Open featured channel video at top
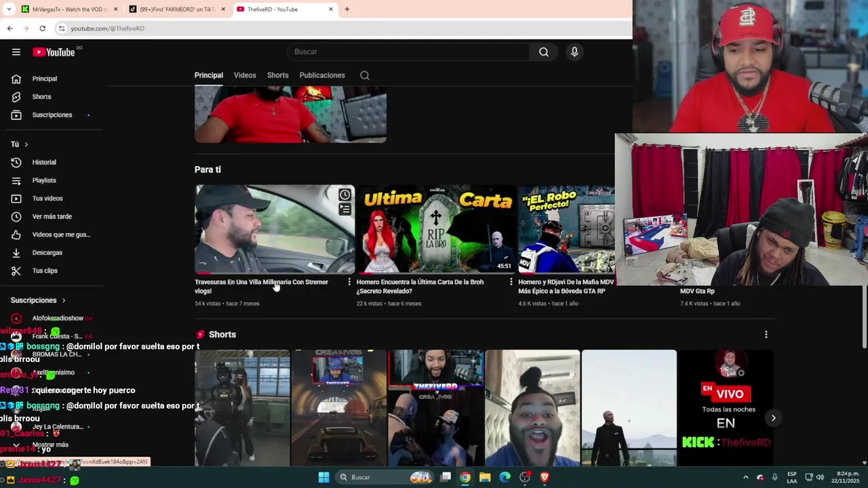The width and height of the screenshot is (868, 488). (x=290, y=115)
